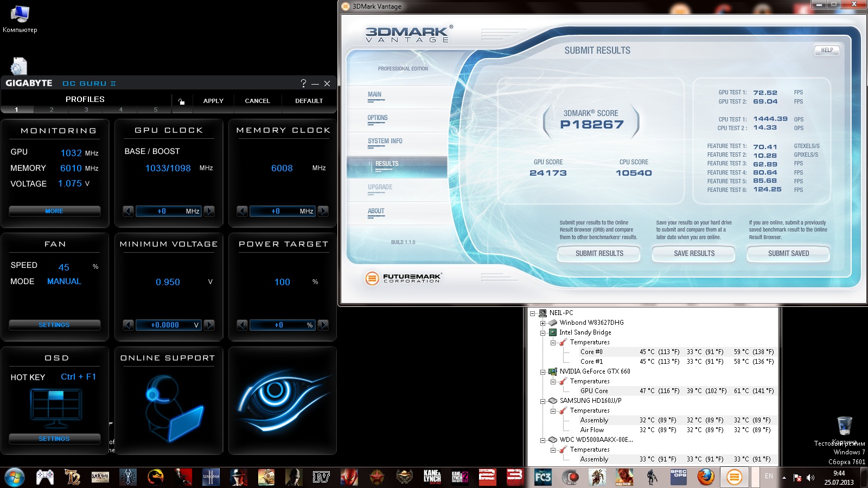This screenshot has height=488, width=868.
Task: Collapse the Intel Sandy Bridge node
Action: (x=542, y=333)
